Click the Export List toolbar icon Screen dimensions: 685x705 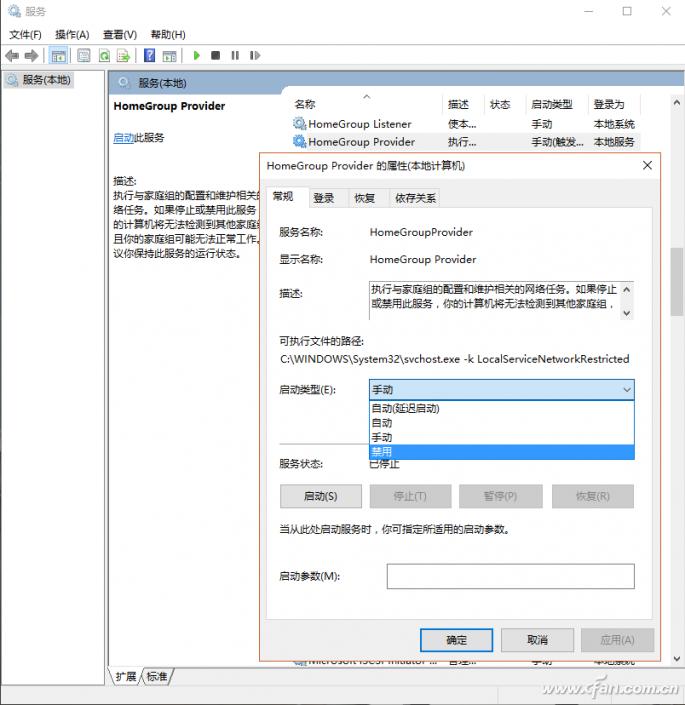coord(123,56)
